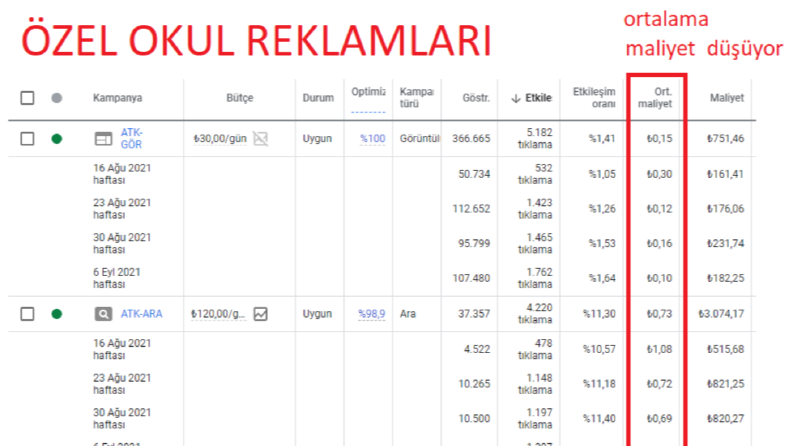Open the %100 optimization score link
793x446 pixels.
click(373, 139)
